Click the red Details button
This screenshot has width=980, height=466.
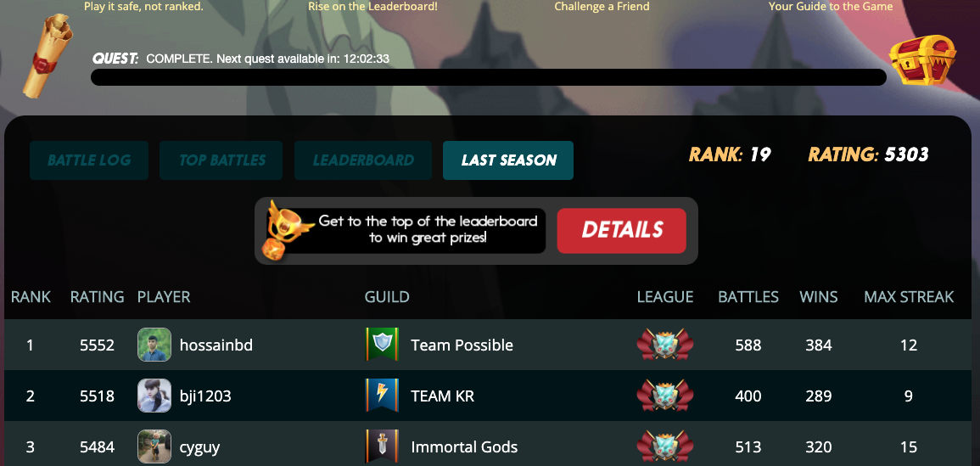622,230
